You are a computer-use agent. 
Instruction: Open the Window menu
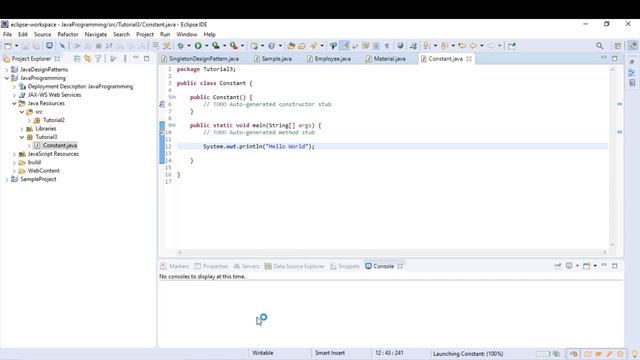tap(187, 34)
